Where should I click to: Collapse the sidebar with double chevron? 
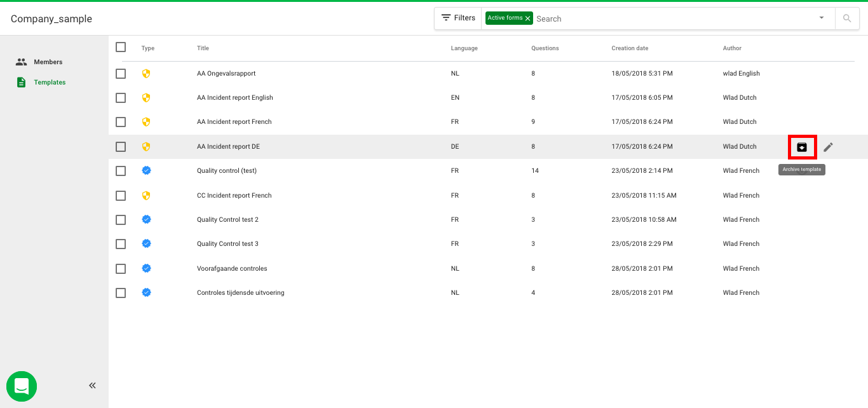pos(92,385)
